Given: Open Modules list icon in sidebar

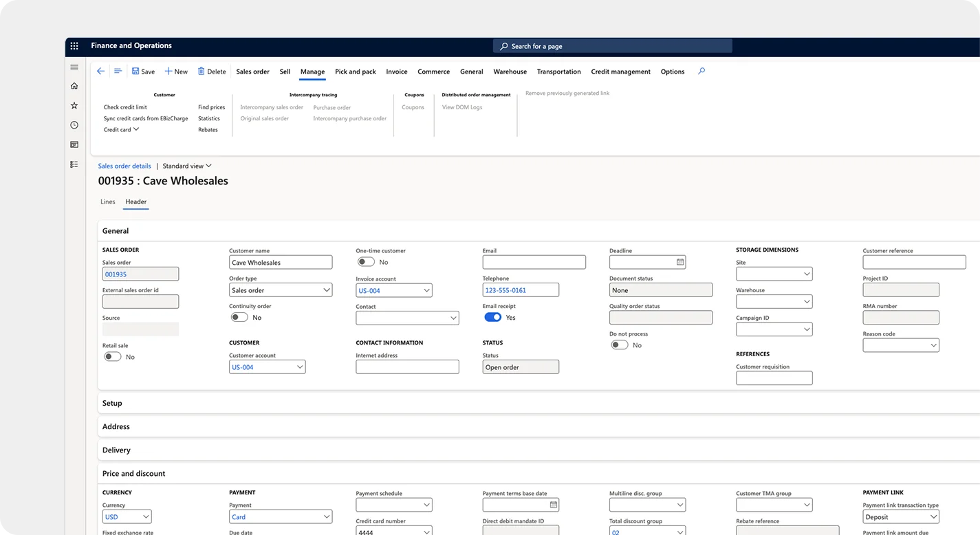Looking at the screenshot, I should coord(74,164).
